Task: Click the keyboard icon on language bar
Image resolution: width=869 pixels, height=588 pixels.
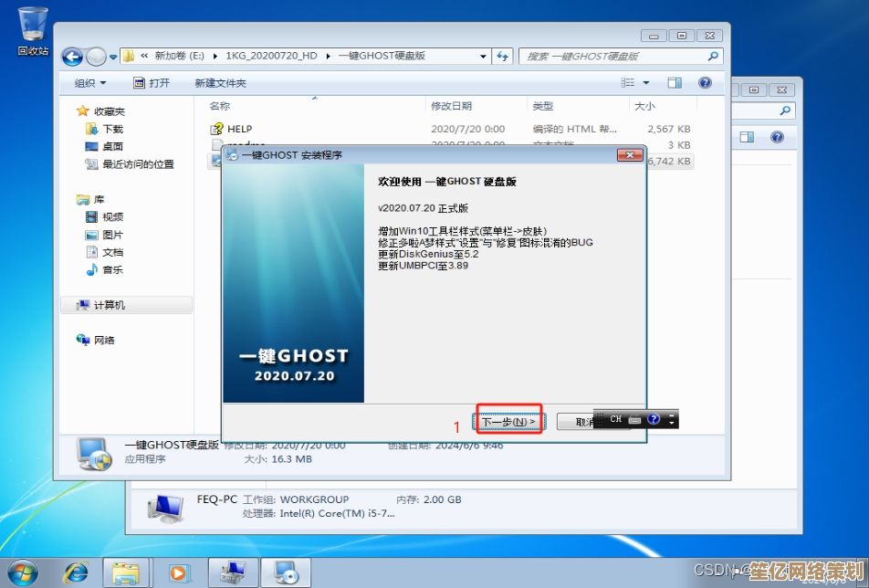Action: click(x=635, y=419)
